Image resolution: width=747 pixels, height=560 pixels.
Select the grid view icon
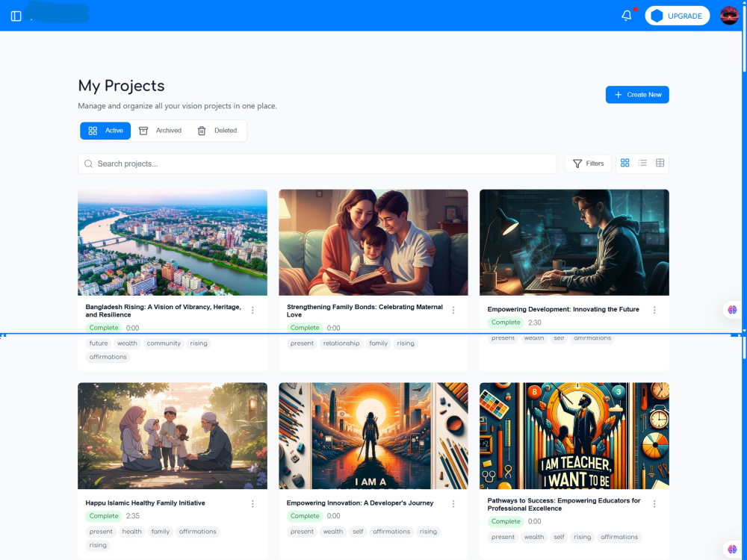pyautogui.click(x=625, y=164)
